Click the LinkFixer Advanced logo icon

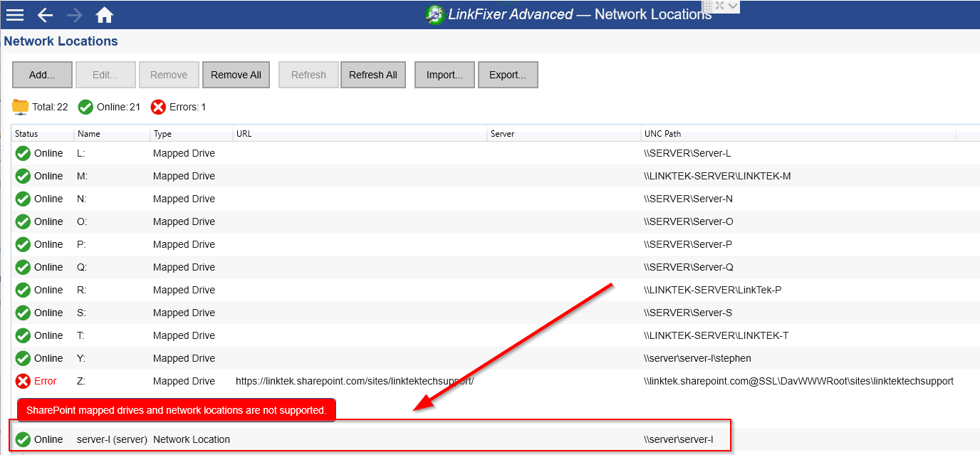pos(434,14)
